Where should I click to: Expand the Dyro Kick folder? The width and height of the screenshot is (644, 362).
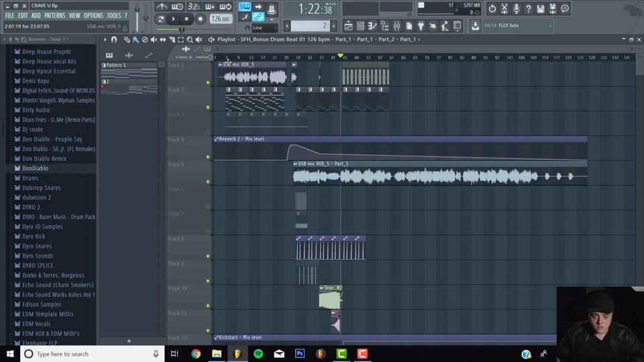pos(34,237)
